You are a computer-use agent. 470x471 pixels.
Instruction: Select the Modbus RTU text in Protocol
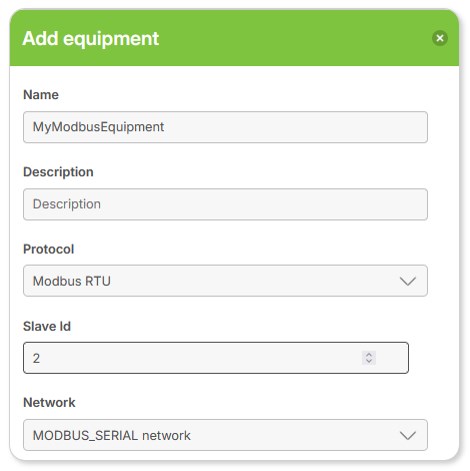[x=72, y=281]
